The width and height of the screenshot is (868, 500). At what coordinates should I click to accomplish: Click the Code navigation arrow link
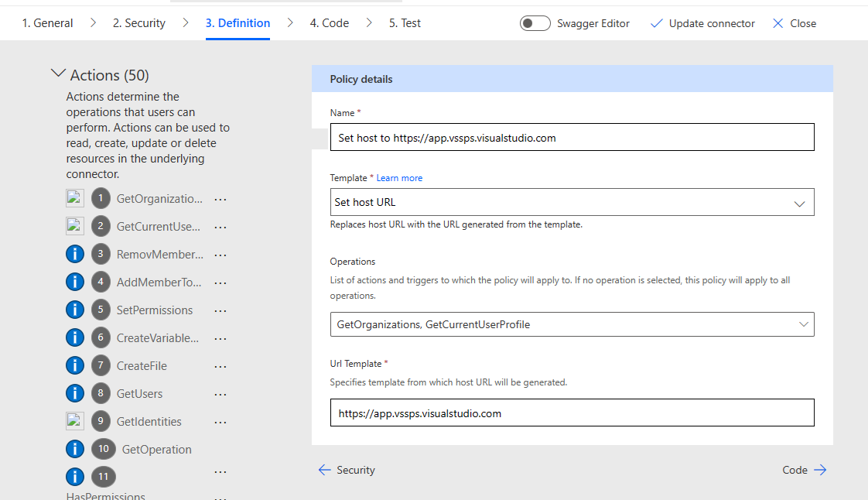coord(804,470)
